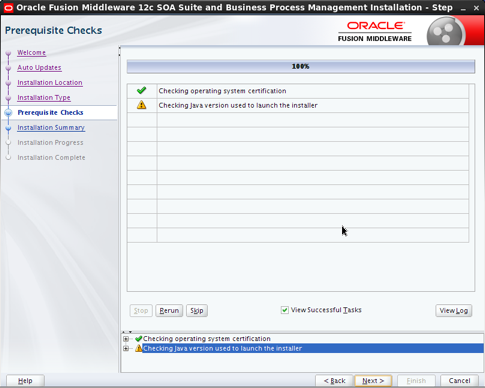Viewport: 485px width, 388px height.
Task: Expand the Java version check tree node
Action: click(x=126, y=348)
